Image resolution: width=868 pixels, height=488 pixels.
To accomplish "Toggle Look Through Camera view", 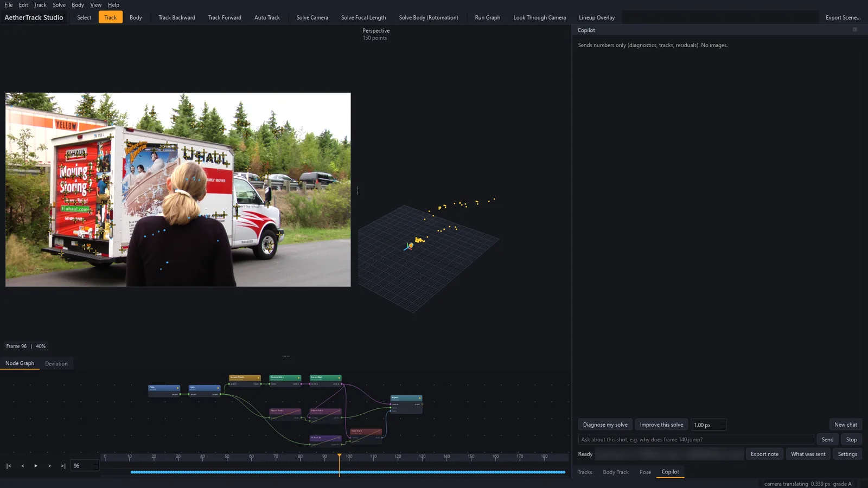I will (539, 17).
